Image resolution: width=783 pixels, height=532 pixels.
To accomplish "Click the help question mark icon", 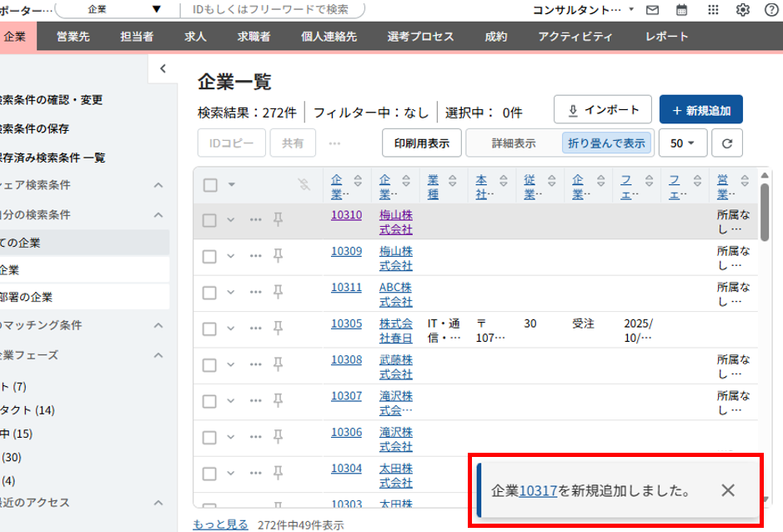I will tap(770, 10).
